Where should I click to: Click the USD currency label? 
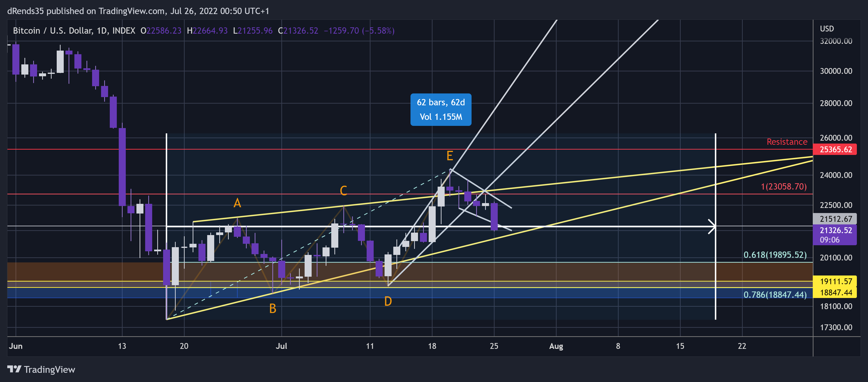pyautogui.click(x=827, y=29)
